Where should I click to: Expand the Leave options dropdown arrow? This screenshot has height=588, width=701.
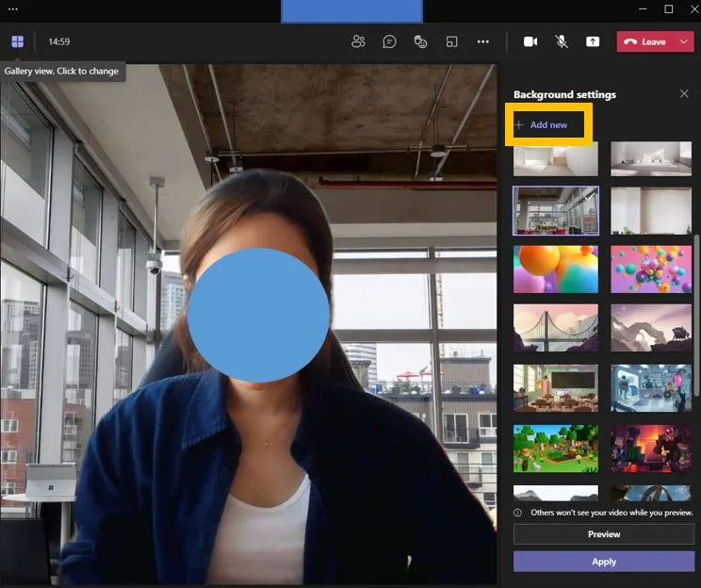tap(683, 41)
